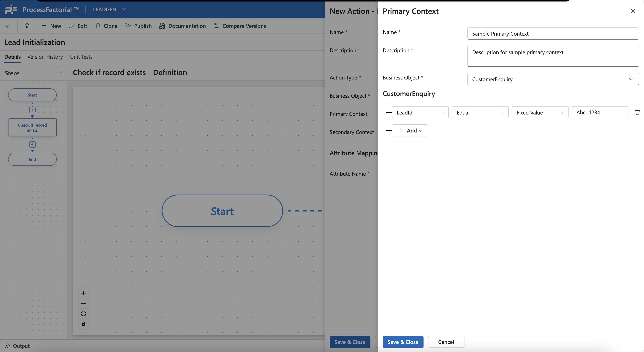Click the canvas zoom out minus icon

point(83,303)
